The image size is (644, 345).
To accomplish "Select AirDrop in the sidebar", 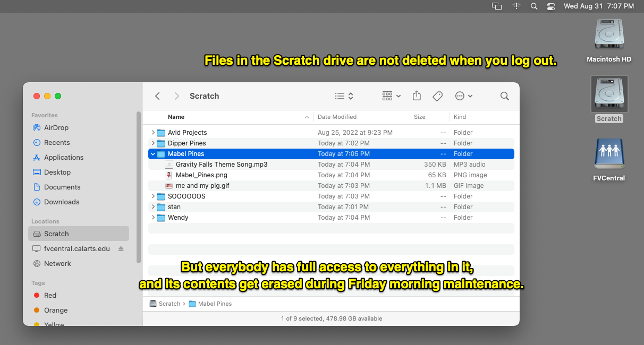I will tap(56, 128).
